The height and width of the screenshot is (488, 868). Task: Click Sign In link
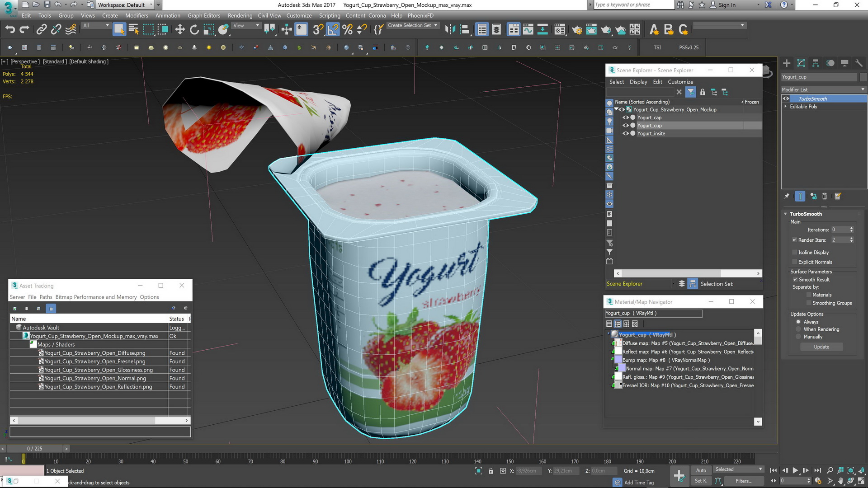pyautogui.click(x=727, y=5)
